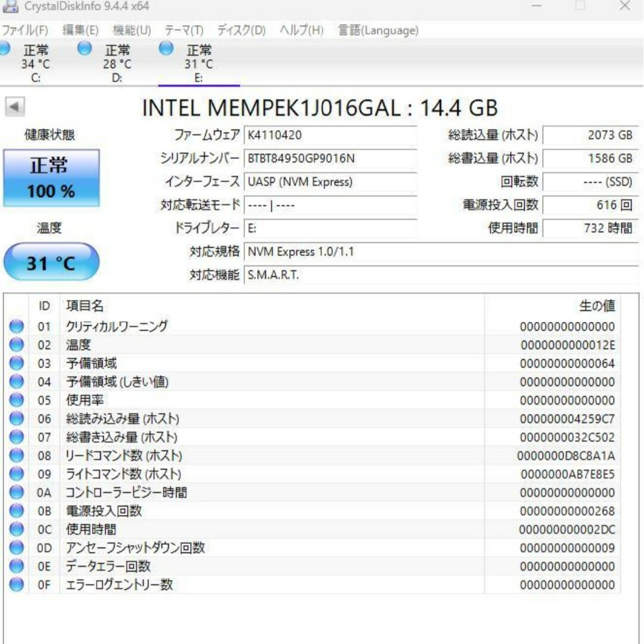Click status orb for コントローラービジー時間 row
The image size is (644, 644).
(x=17, y=493)
